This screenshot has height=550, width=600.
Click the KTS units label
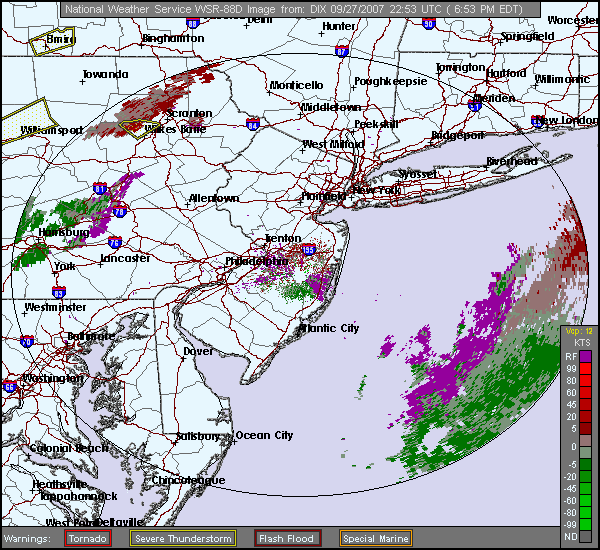pyautogui.click(x=582, y=343)
